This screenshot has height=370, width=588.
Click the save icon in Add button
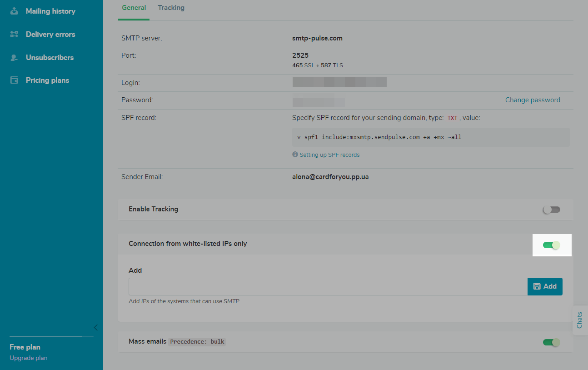(x=537, y=286)
